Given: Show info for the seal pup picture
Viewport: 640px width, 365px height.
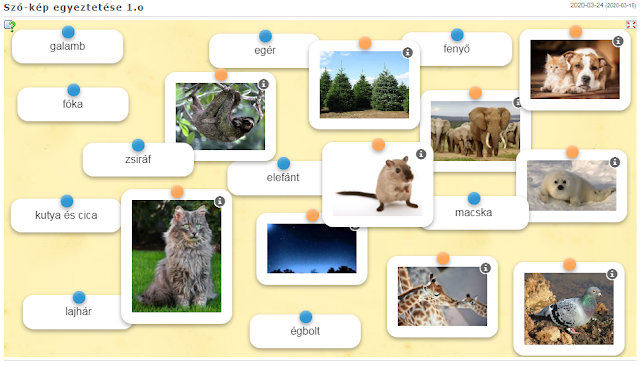Looking at the screenshot, I should click(x=615, y=162).
